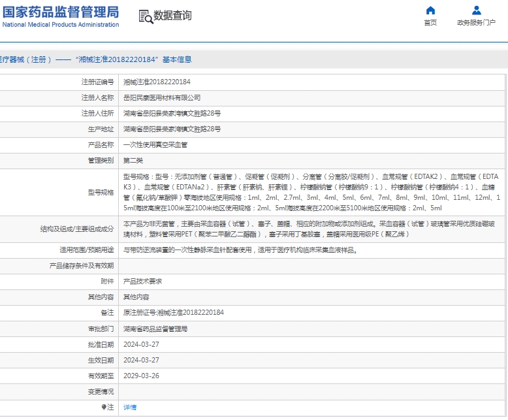Screen dimensions: 508x420
Task: Select registration number value 湘械注准20182220184
Action: point(157,82)
